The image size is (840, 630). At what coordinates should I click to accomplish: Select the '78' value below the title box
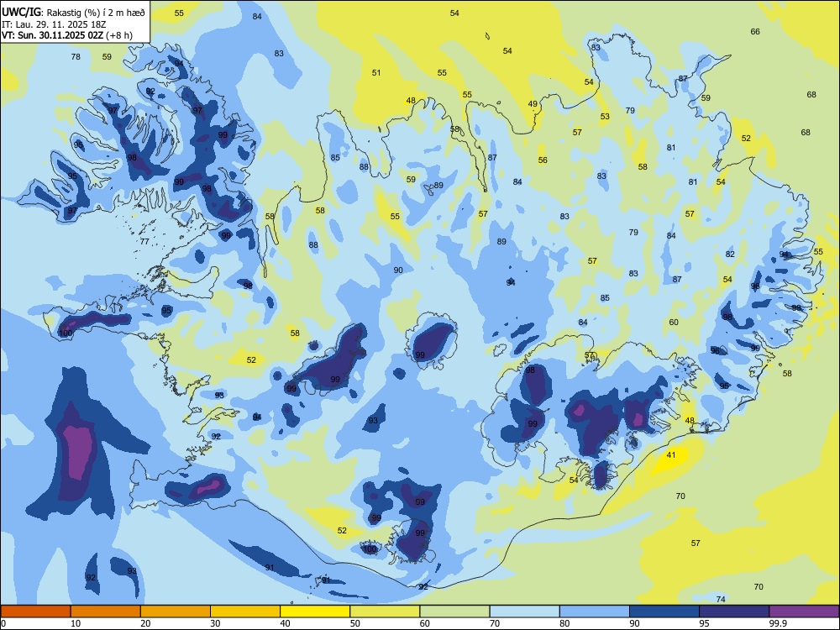[x=76, y=56]
